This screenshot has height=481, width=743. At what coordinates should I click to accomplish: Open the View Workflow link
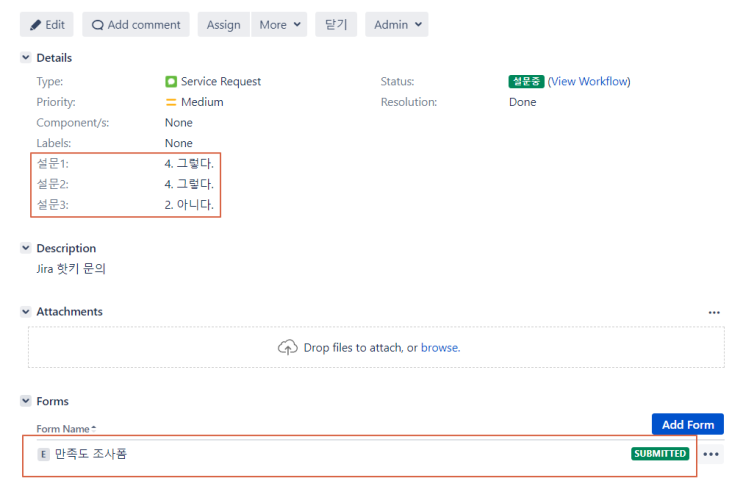point(590,81)
